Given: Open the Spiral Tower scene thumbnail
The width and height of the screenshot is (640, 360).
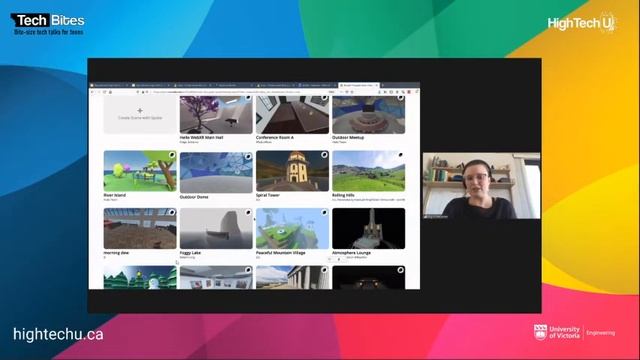Looking at the screenshot, I should (292, 171).
